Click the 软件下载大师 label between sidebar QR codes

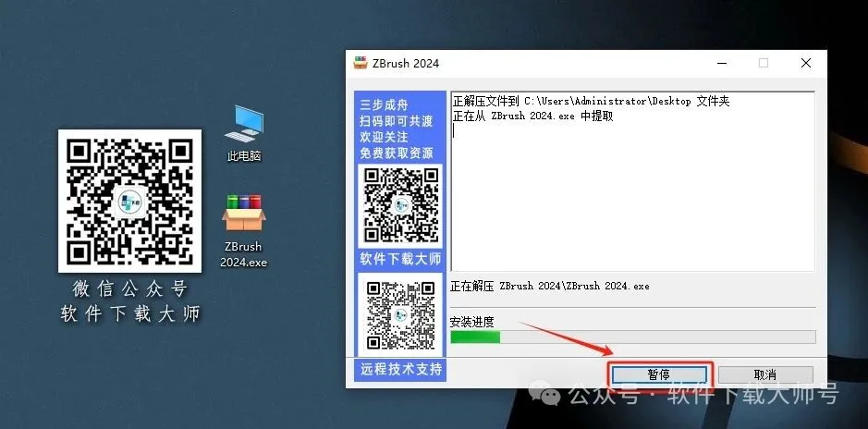point(401,259)
